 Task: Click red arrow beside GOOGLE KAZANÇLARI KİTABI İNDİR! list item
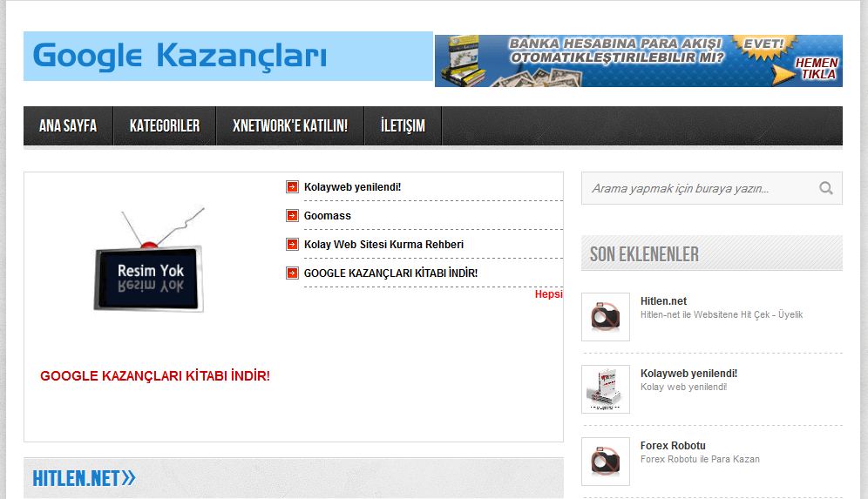[292, 273]
